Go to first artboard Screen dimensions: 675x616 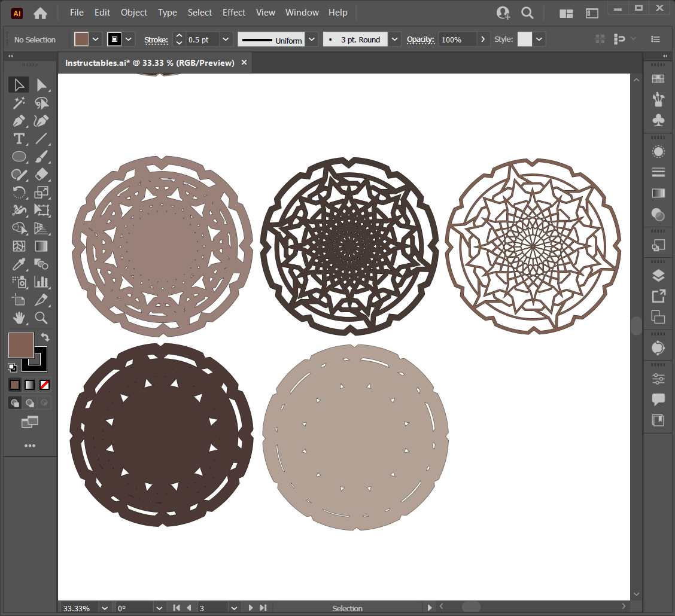pyautogui.click(x=177, y=608)
